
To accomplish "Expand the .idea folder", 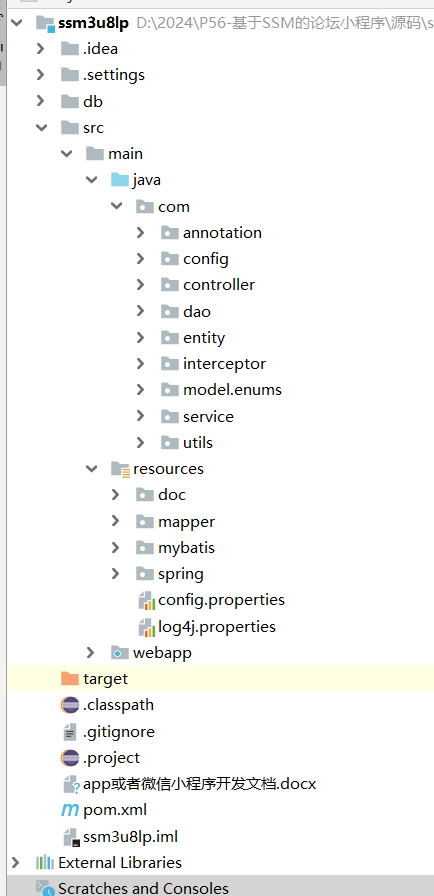I will point(40,49).
